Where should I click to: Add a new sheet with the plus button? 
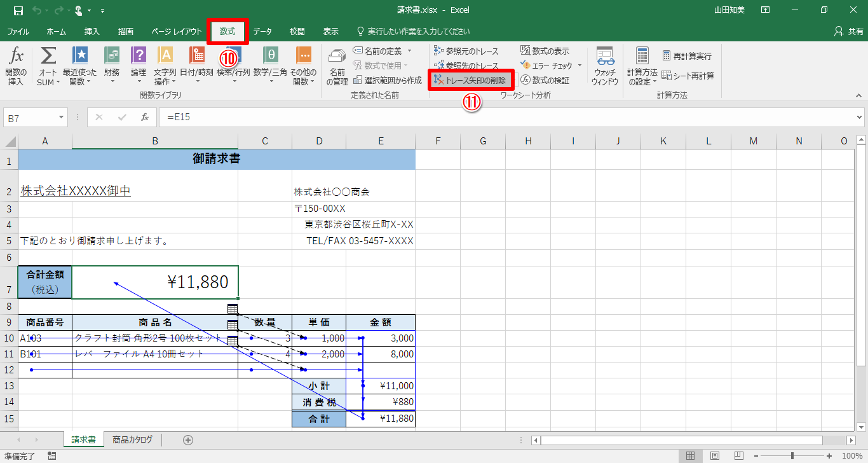tap(188, 439)
